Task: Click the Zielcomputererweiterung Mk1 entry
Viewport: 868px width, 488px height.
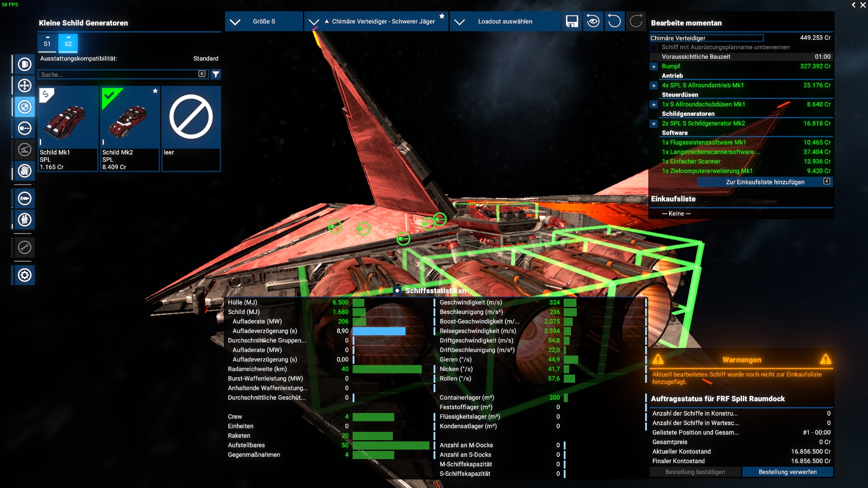Action: point(746,171)
